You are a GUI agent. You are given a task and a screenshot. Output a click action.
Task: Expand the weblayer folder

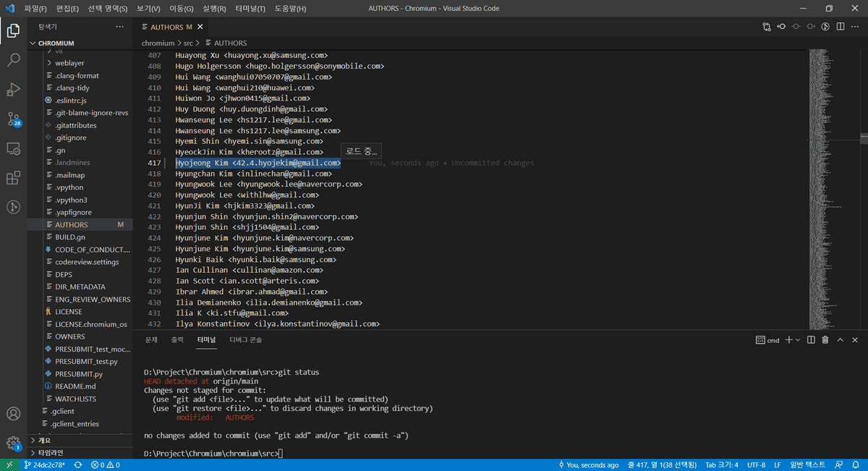80,63
